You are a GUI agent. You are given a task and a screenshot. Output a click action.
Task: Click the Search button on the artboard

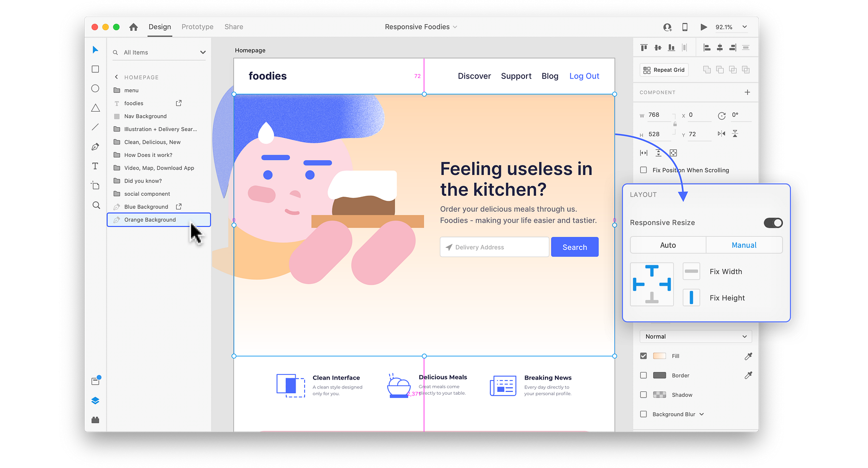click(574, 247)
